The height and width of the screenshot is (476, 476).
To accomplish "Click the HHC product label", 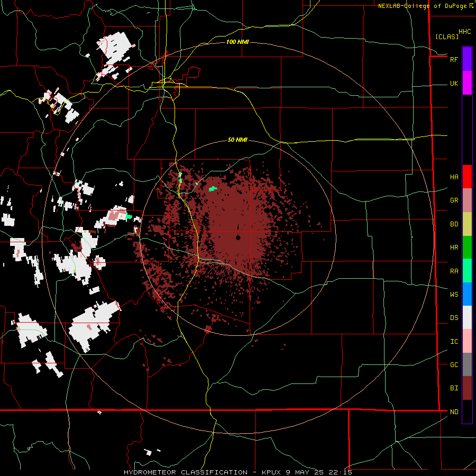I will (x=464, y=32).
